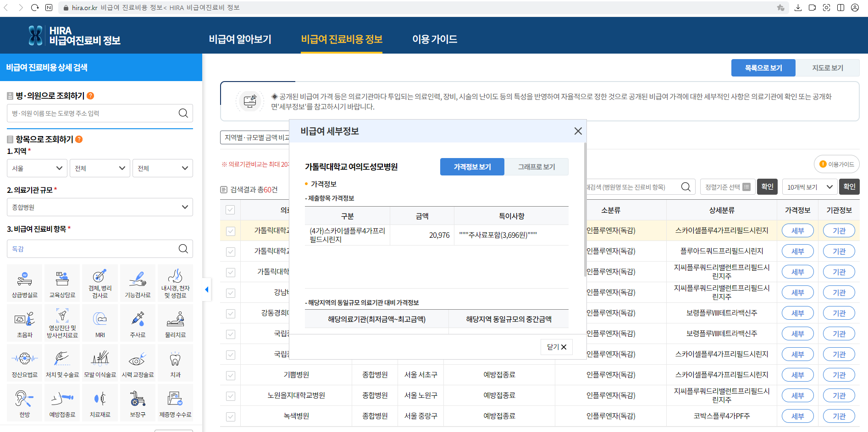Image resolution: width=868 pixels, height=432 pixels.
Task: Click the 닫기 button in dialog
Action: 557,347
